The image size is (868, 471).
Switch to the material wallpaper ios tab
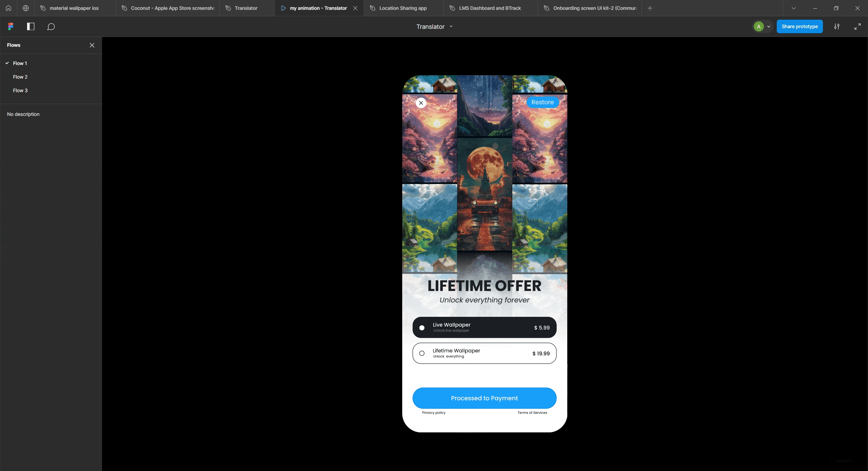(x=73, y=8)
